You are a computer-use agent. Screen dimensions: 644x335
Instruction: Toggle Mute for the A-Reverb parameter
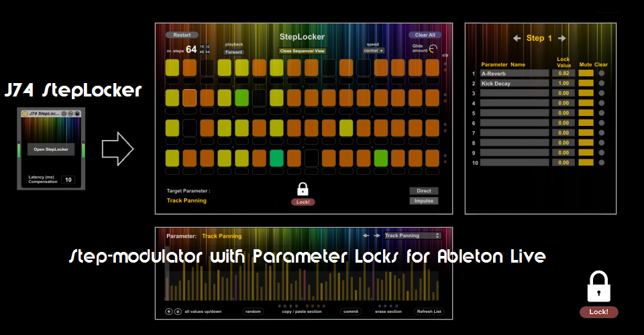(x=586, y=74)
